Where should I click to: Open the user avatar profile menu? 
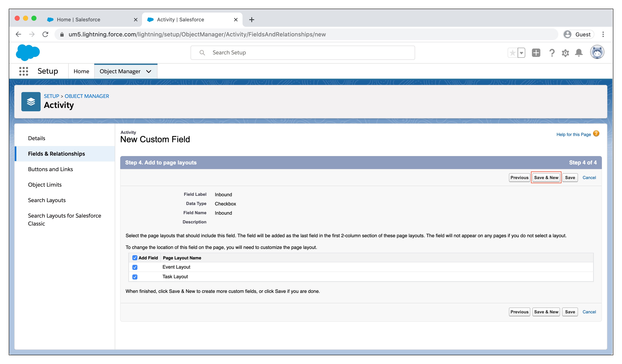tap(597, 52)
